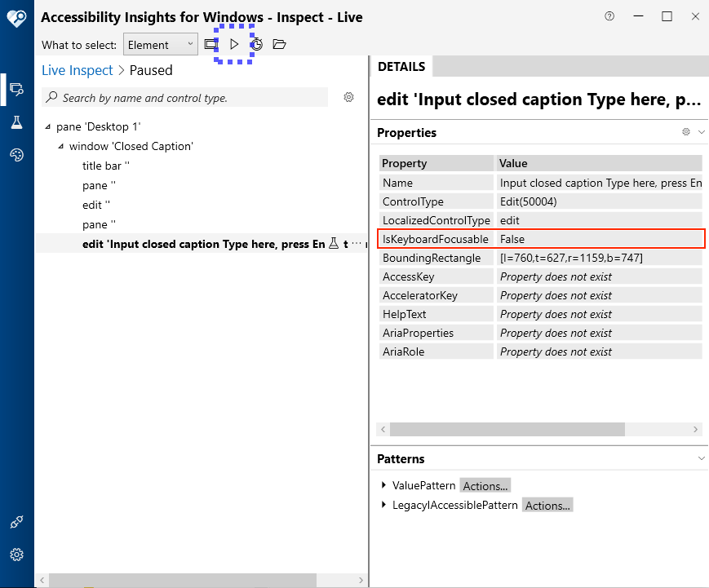The height and width of the screenshot is (588, 709).
Task: Select the IsKeyboardFocusable property cell
Action: pos(436,239)
